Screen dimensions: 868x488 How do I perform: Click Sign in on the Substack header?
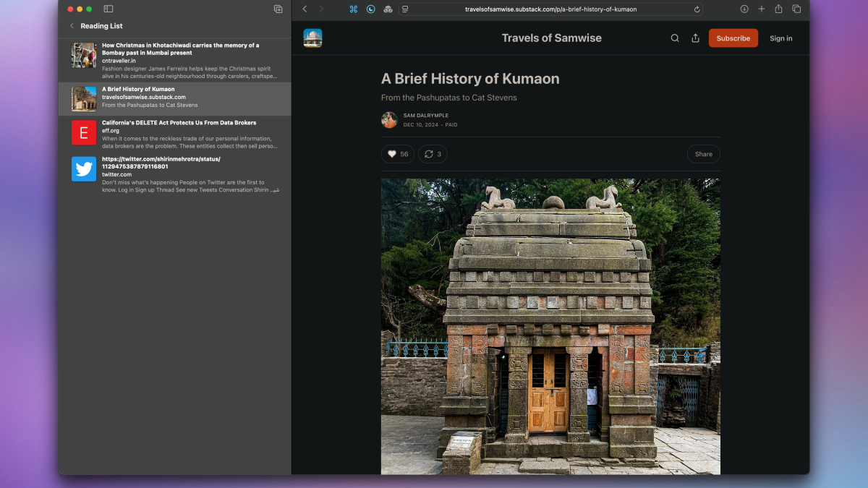pyautogui.click(x=780, y=38)
